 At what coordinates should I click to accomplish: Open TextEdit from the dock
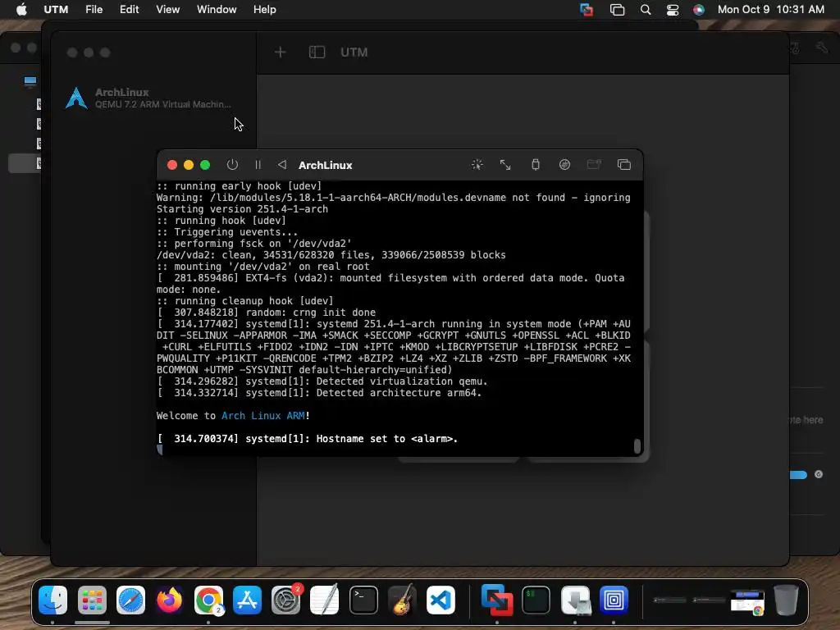(325, 600)
